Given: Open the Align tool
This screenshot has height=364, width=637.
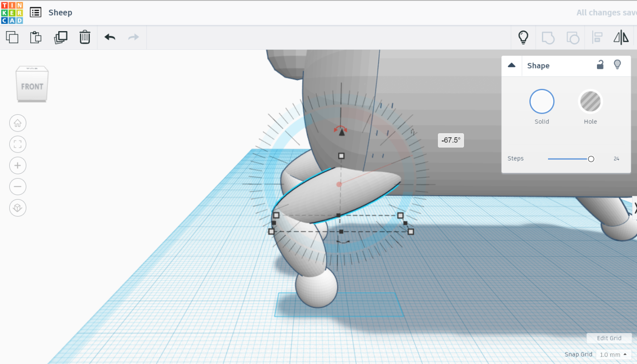Looking at the screenshot, I should [x=597, y=38].
